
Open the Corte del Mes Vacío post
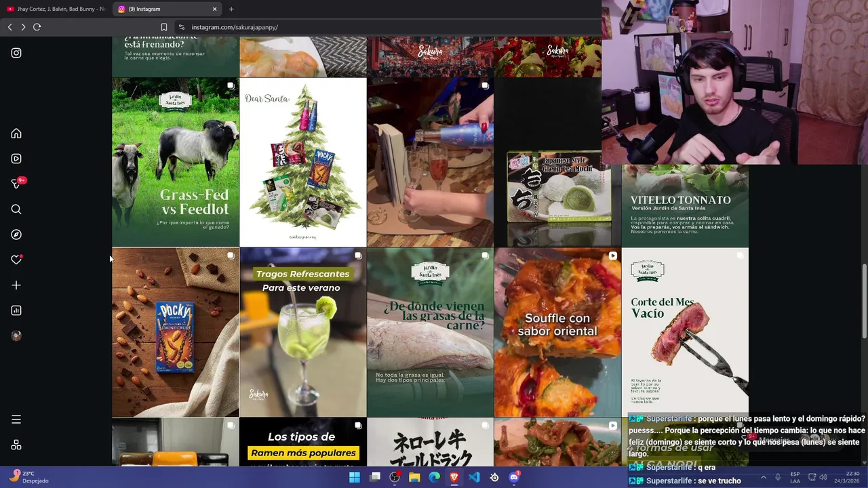pyautogui.click(x=685, y=332)
